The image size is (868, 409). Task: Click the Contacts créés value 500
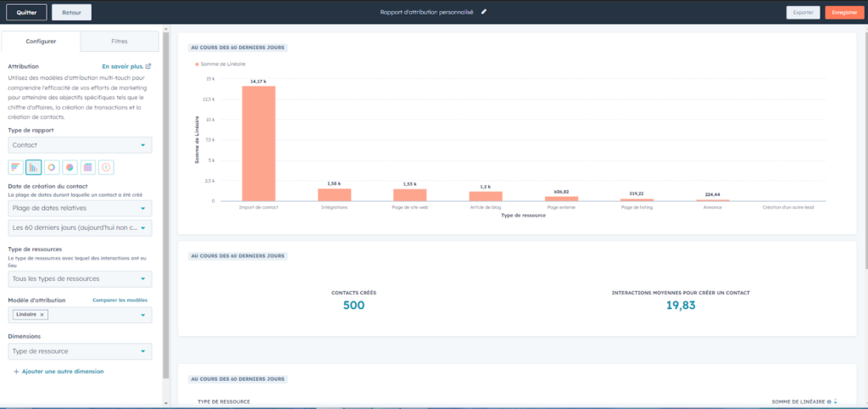tap(353, 305)
